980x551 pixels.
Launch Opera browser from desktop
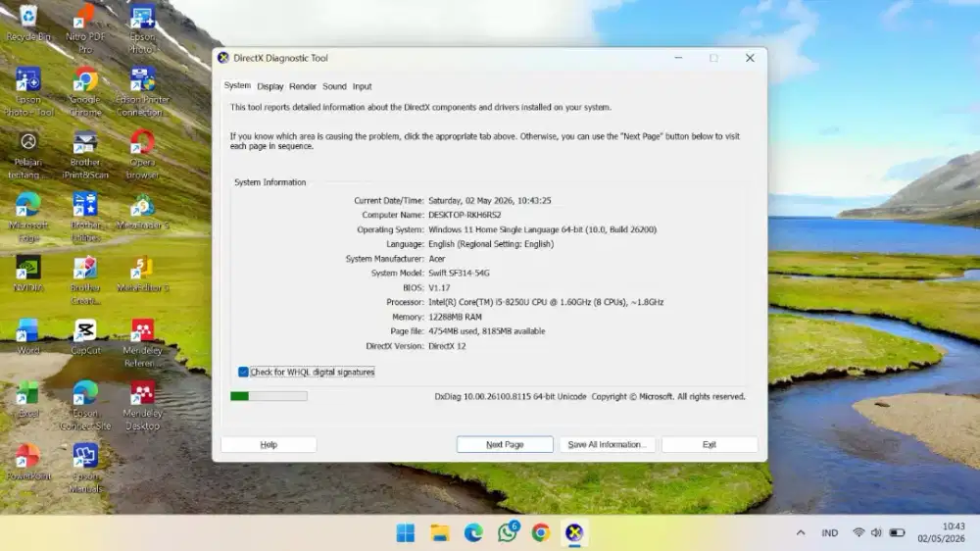tap(142, 155)
